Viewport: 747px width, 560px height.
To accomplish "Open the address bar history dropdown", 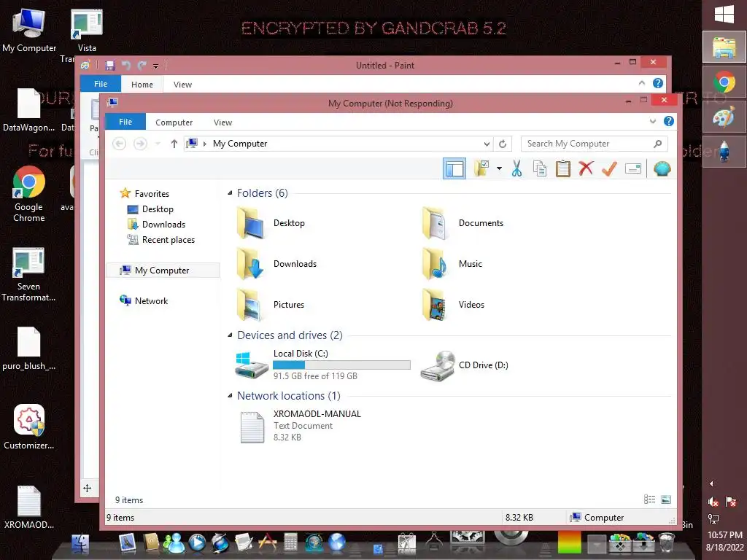I will click(487, 144).
